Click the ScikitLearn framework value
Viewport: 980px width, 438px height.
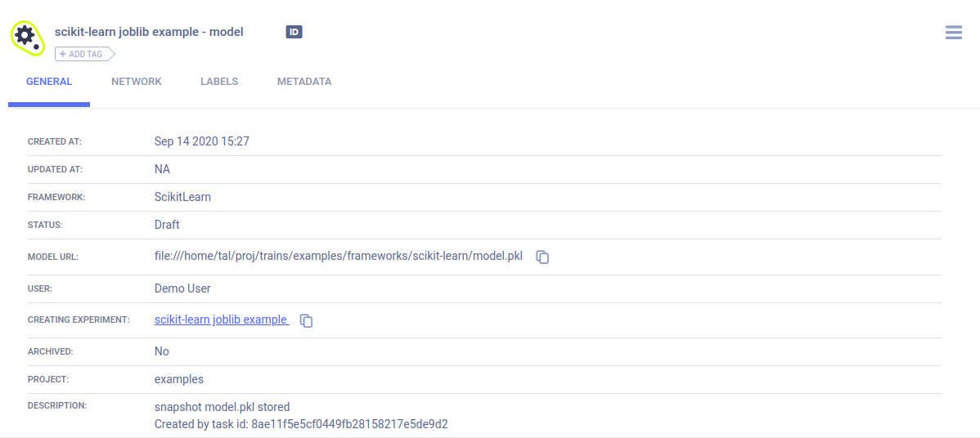click(182, 197)
